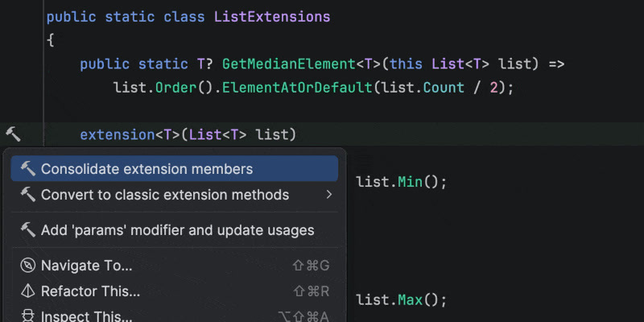Viewport: 644px width, 322px height.
Task: Expand the Convert to classic extension methods submenu arrow
Action: pyautogui.click(x=328, y=195)
